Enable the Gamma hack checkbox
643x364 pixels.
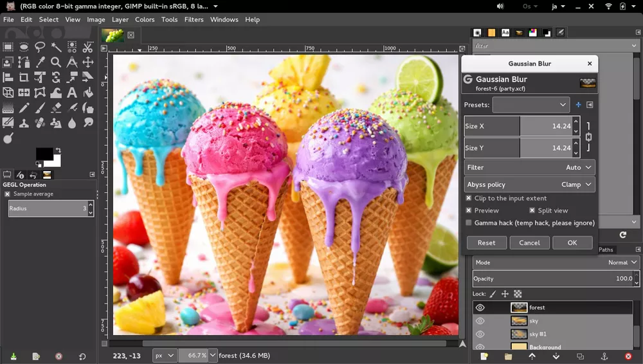469,223
